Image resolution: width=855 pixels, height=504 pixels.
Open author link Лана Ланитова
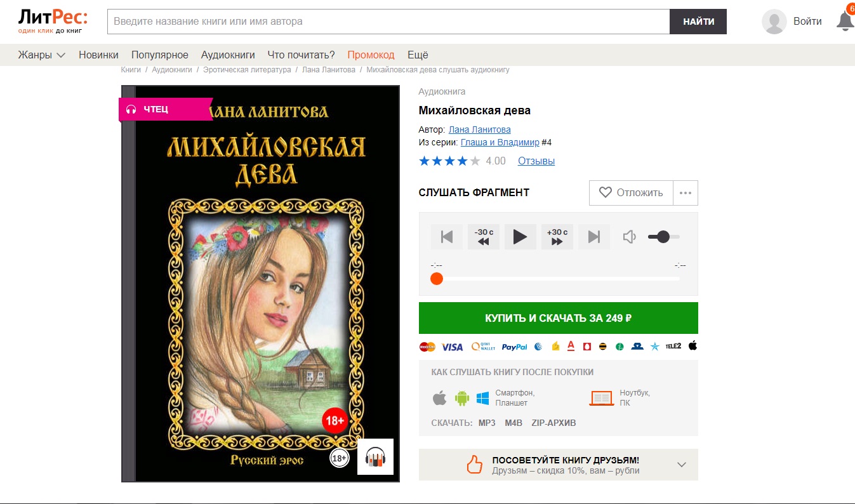[x=479, y=129]
